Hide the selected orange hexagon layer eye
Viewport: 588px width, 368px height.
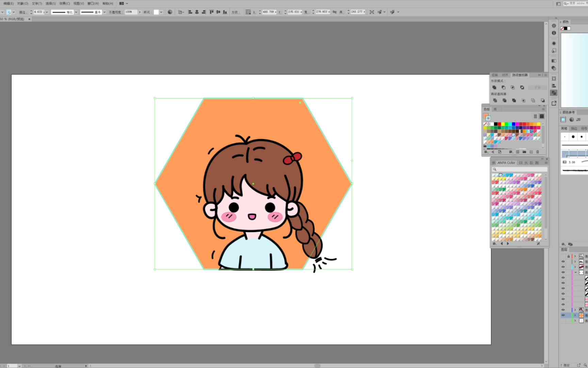(x=563, y=315)
